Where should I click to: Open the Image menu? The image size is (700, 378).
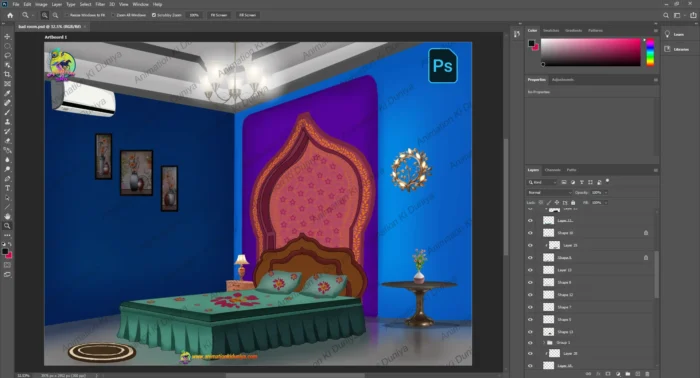pos(41,4)
